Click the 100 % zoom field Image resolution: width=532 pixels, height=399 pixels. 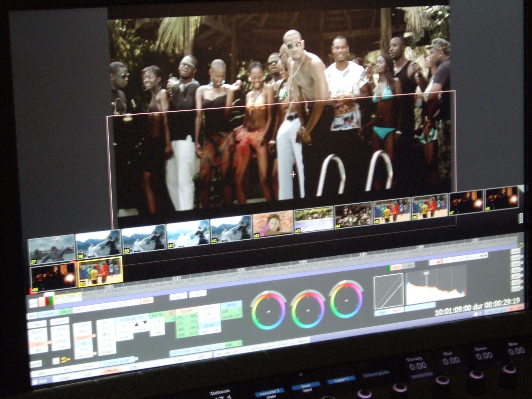tap(157, 315)
